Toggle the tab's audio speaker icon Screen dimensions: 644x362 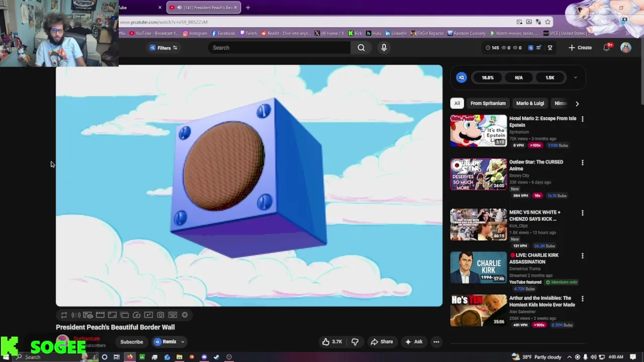coord(179,8)
